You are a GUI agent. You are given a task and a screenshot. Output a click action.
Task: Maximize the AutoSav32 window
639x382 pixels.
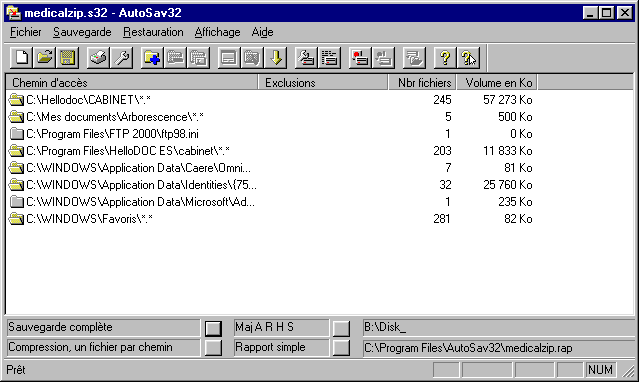606,13
